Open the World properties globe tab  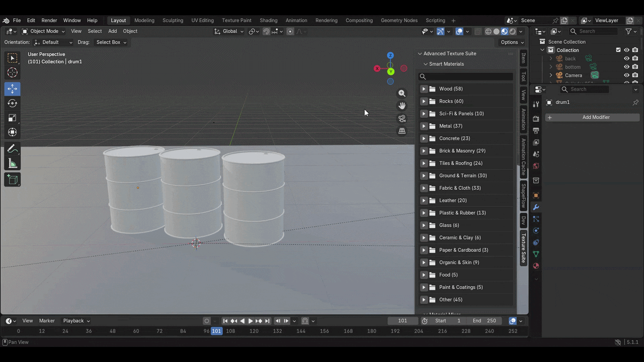[536, 166]
